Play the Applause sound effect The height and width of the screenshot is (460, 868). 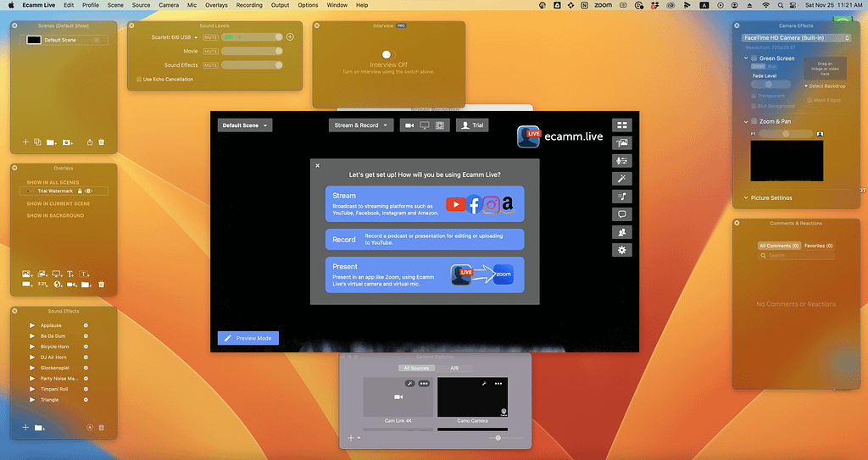pos(32,325)
